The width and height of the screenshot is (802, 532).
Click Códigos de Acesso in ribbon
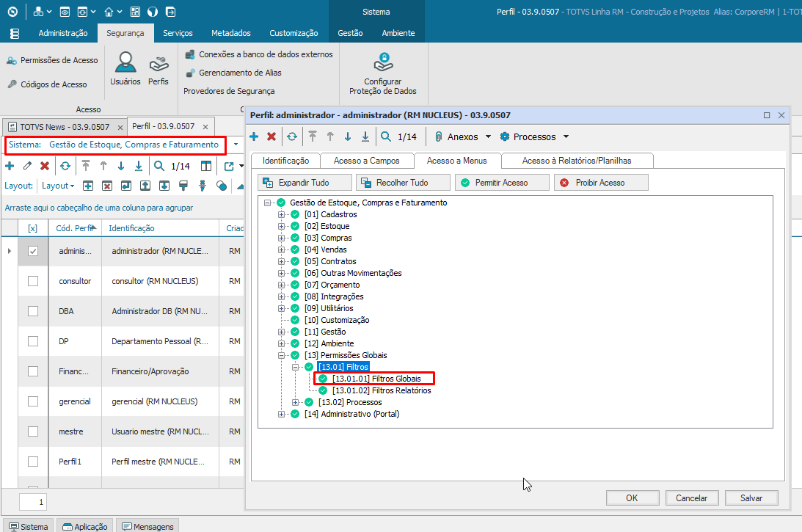click(x=47, y=84)
